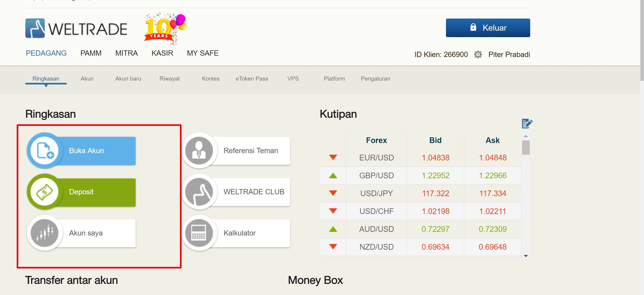The image size is (644, 295).
Task: Open the MITRA main menu
Action: (x=127, y=53)
